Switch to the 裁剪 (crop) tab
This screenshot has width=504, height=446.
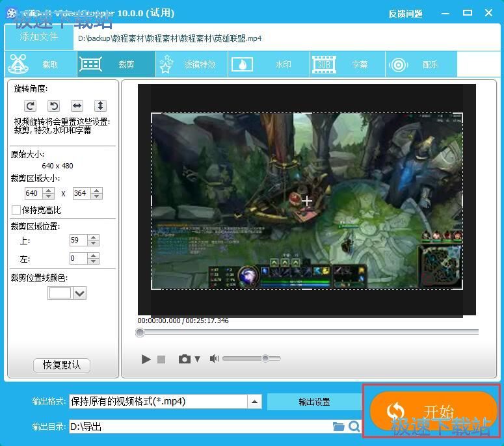click(x=116, y=64)
